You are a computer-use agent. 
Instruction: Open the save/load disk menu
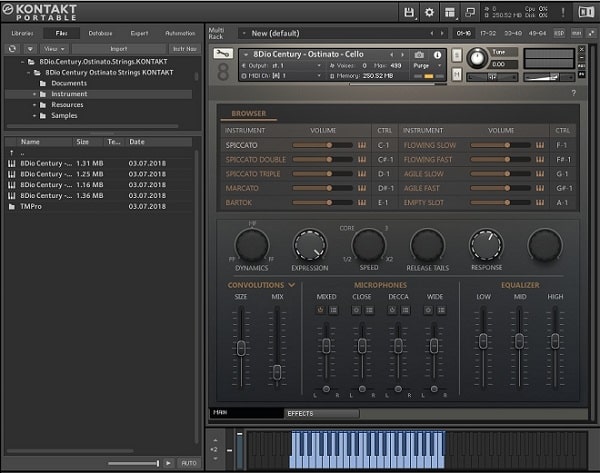pyautogui.click(x=409, y=12)
